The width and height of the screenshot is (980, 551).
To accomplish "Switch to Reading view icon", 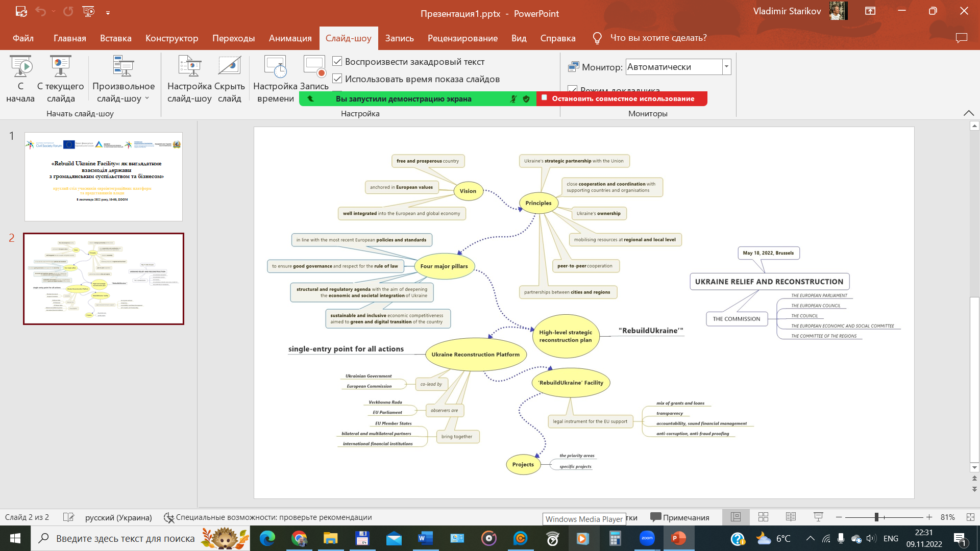I will (791, 517).
